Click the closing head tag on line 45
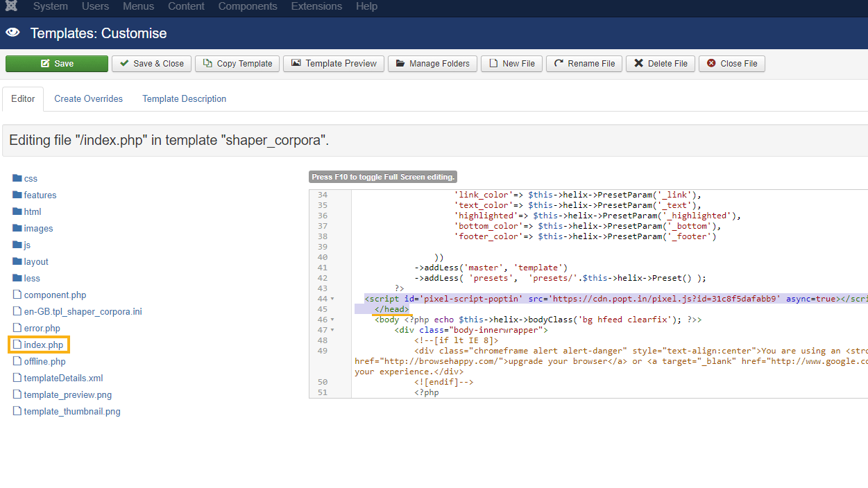 pos(392,309)
